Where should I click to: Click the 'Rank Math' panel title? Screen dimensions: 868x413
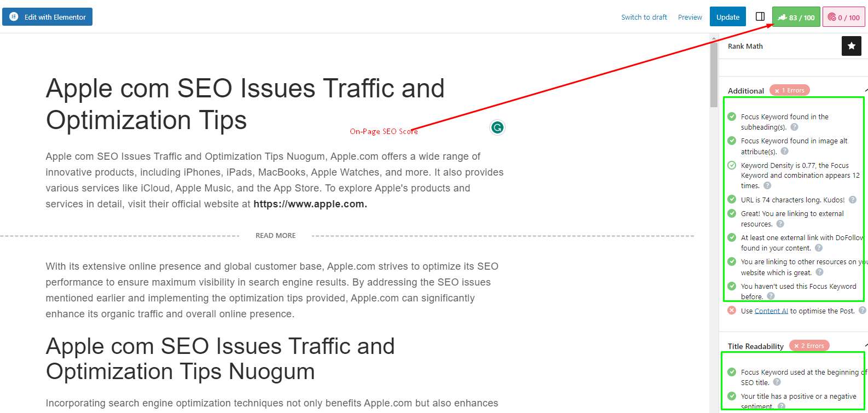pyautogui.click(x=745, y=46)
